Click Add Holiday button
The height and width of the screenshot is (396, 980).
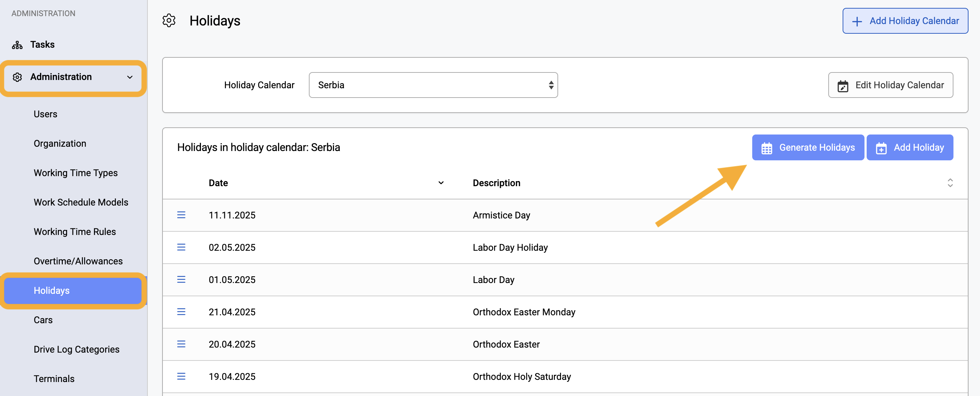910,147
